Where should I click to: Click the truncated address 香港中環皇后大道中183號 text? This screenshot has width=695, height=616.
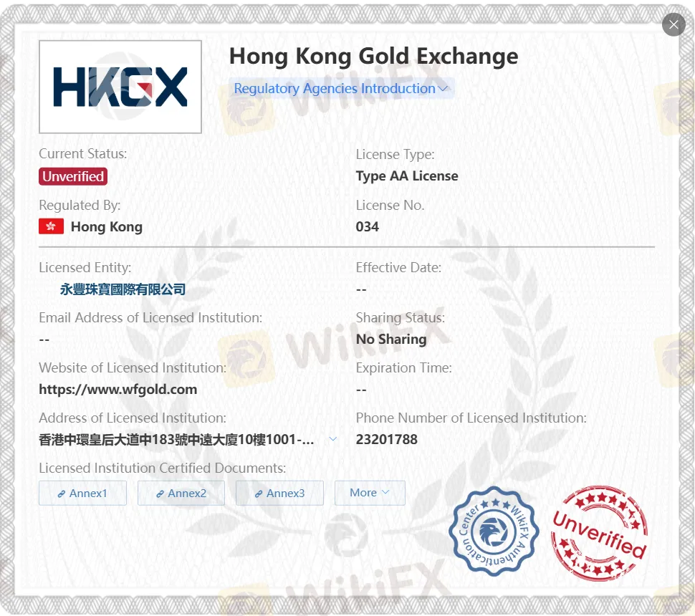point(176,440)
